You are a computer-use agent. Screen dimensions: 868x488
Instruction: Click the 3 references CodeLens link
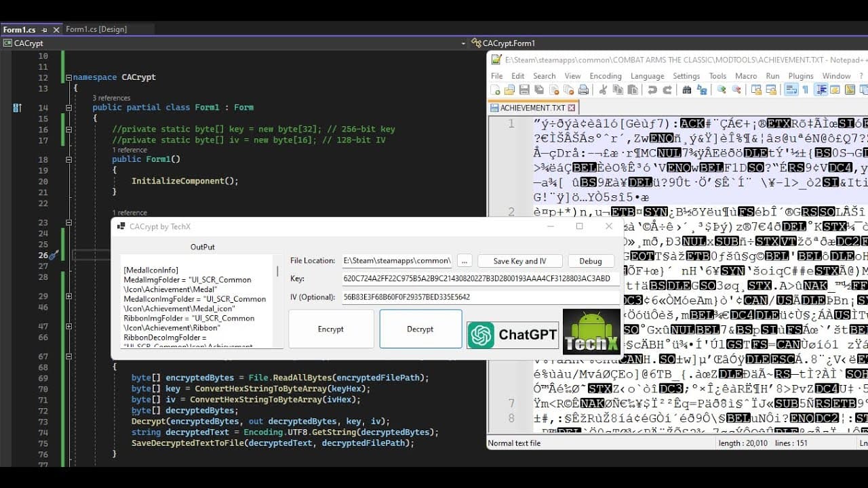tap(111, 98)
